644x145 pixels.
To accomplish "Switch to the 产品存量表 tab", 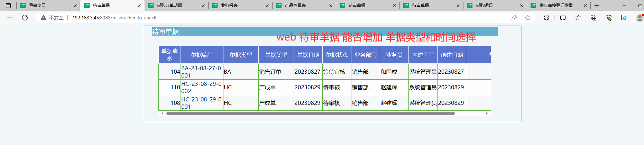I will (295, 6).
